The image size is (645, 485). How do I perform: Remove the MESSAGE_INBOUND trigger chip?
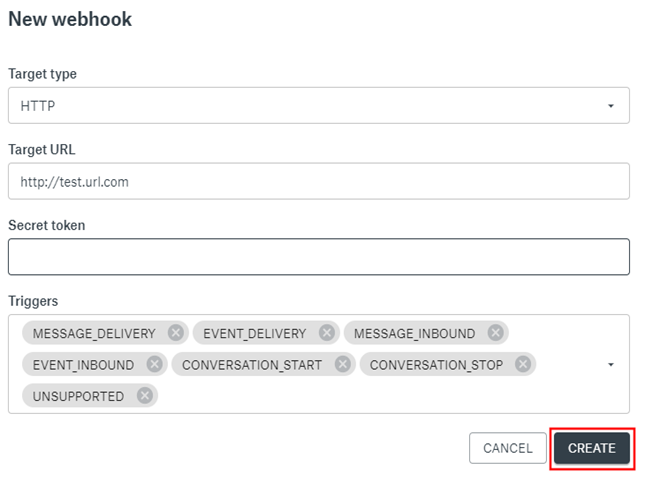(x=495, y=333)
